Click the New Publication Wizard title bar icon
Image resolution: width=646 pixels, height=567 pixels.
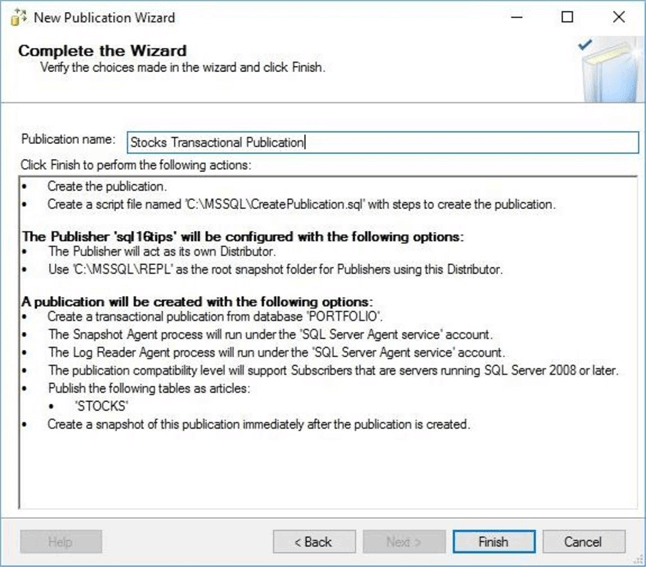(x=17, y=17)
